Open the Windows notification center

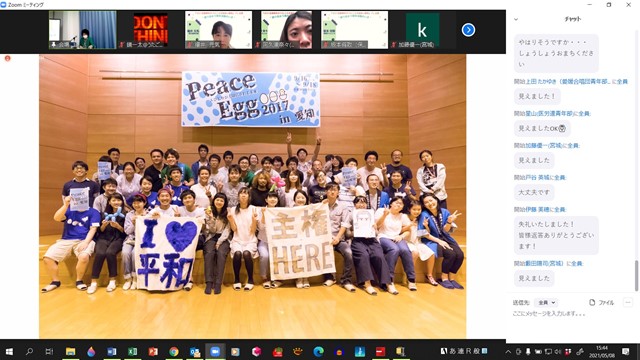[626, 351]
